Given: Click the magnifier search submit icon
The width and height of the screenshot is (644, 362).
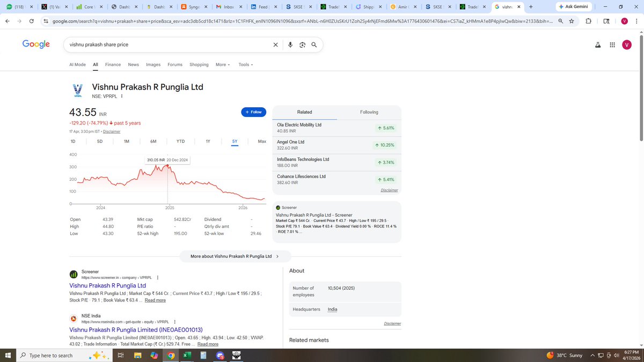Looking at the screenshot, I should click(x=314, y=45).
